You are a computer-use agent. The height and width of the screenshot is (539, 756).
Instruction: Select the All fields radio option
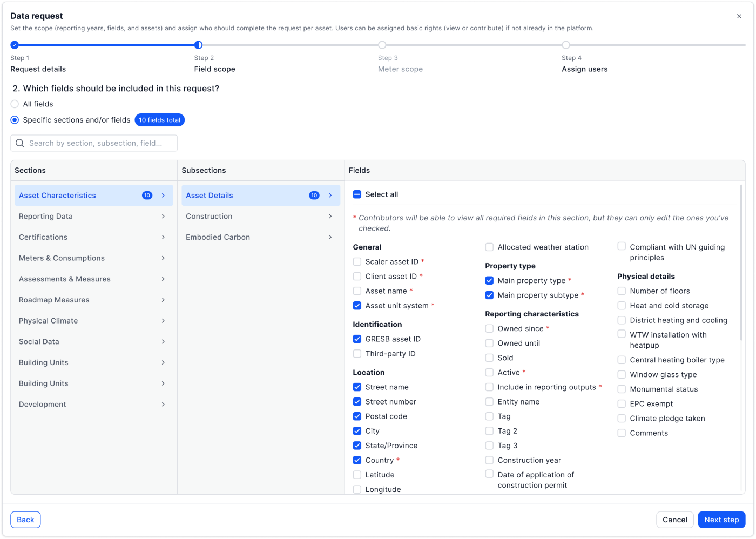(x=15, y=104)
